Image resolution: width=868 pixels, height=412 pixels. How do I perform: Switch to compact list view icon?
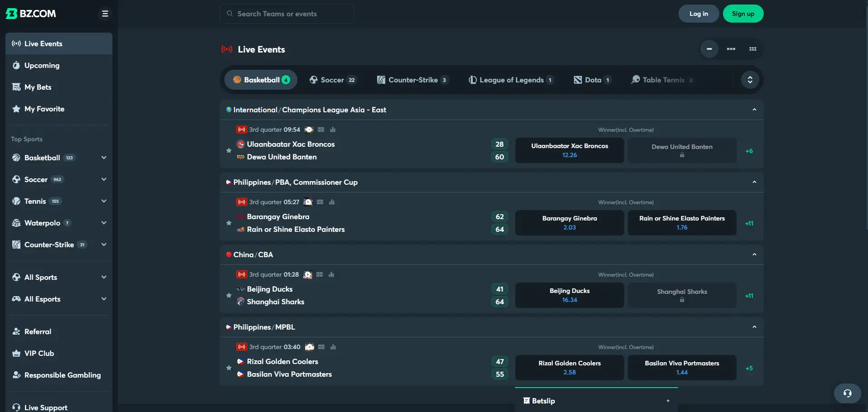731,49
